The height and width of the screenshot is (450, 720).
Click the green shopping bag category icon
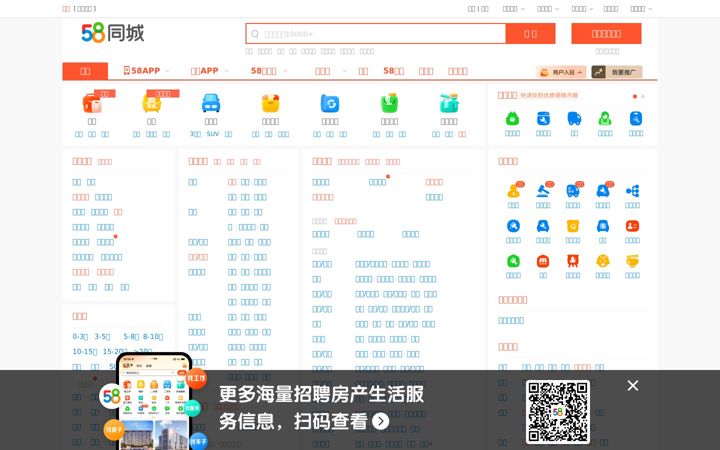tap(389, 103)
